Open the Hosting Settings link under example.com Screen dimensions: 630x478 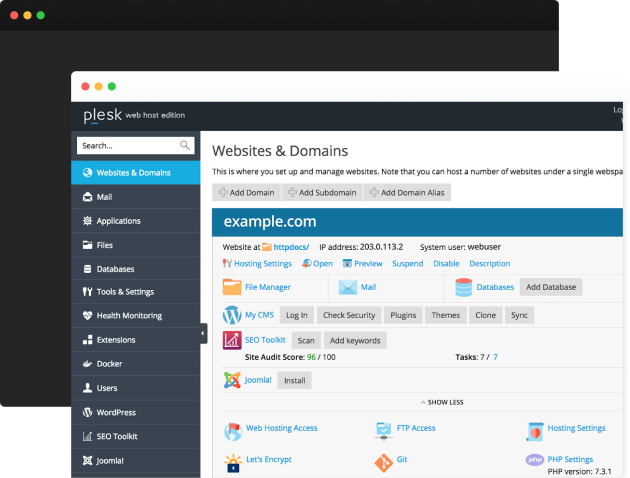(x=263, y=264)
